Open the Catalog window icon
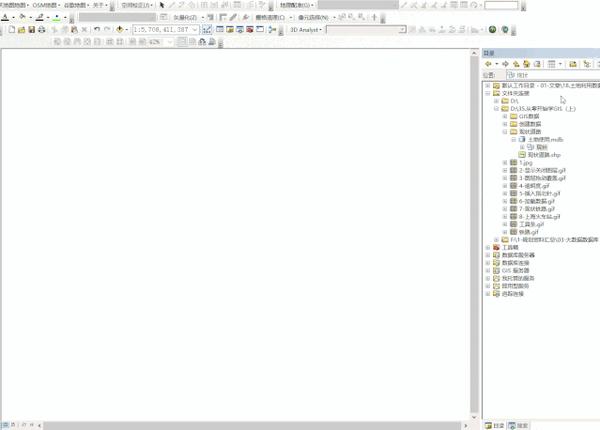The width and height of the screenshot is (600, 430). coord(230,29)
